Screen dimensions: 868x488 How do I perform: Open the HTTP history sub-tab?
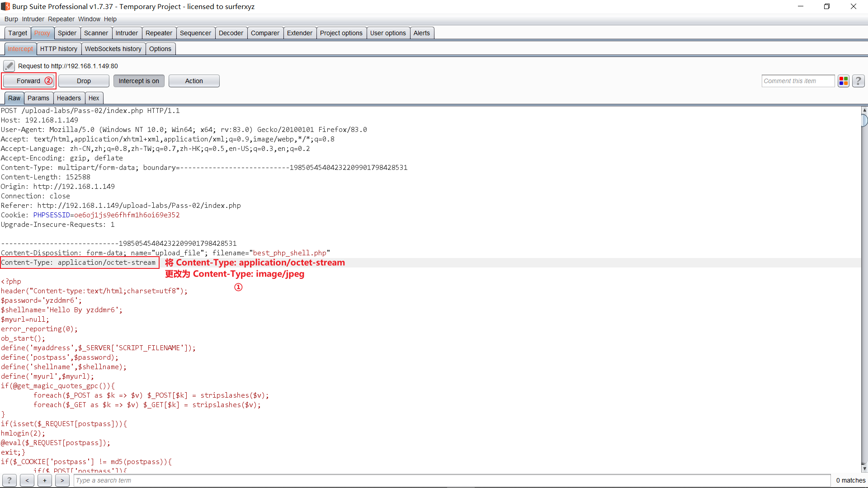(59, 49)
